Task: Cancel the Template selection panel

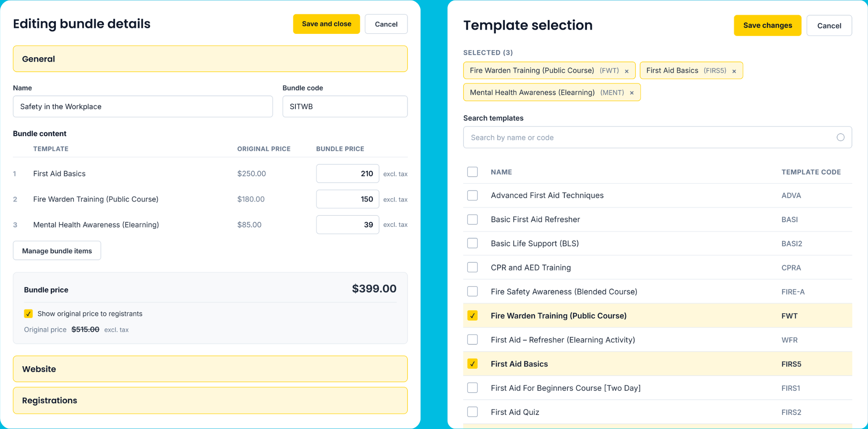Action: [x=829, y=25]
